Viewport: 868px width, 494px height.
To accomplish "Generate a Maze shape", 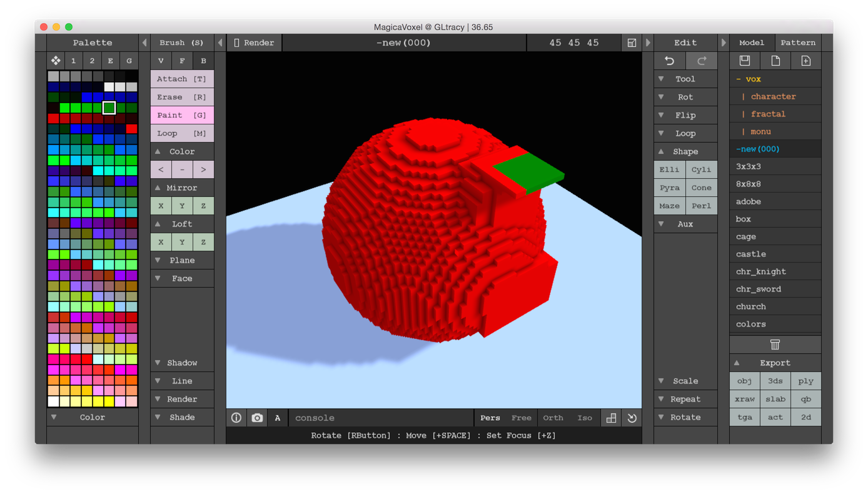I will pyautogui.click(x=669, y=206).
